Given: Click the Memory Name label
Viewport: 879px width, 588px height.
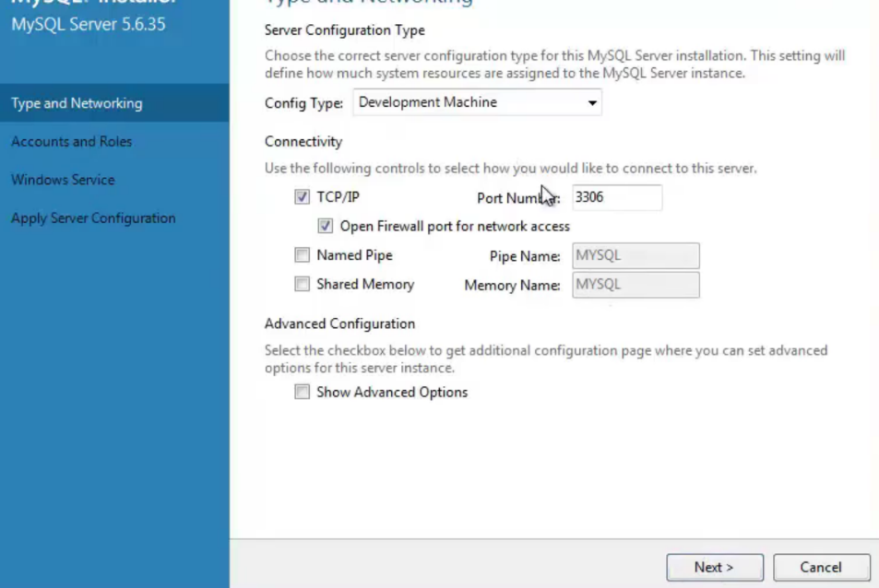Looking at the screenshot, I should (x=512, y=286).
